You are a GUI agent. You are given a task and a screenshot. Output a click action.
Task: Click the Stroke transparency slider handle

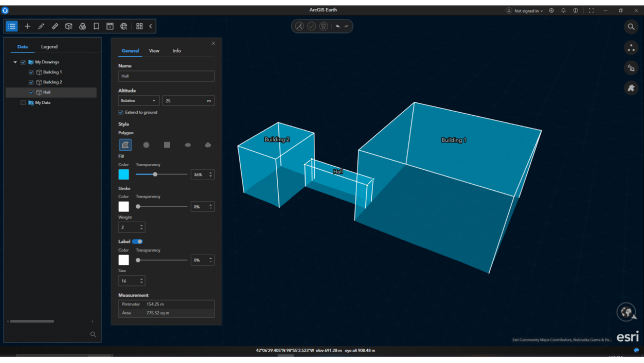click(x=138, y=207)
